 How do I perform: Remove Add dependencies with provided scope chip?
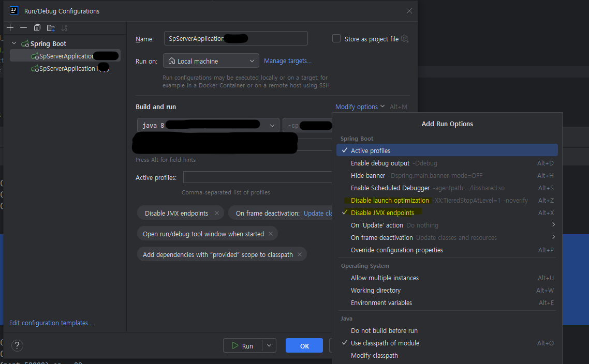pos(299,254)
